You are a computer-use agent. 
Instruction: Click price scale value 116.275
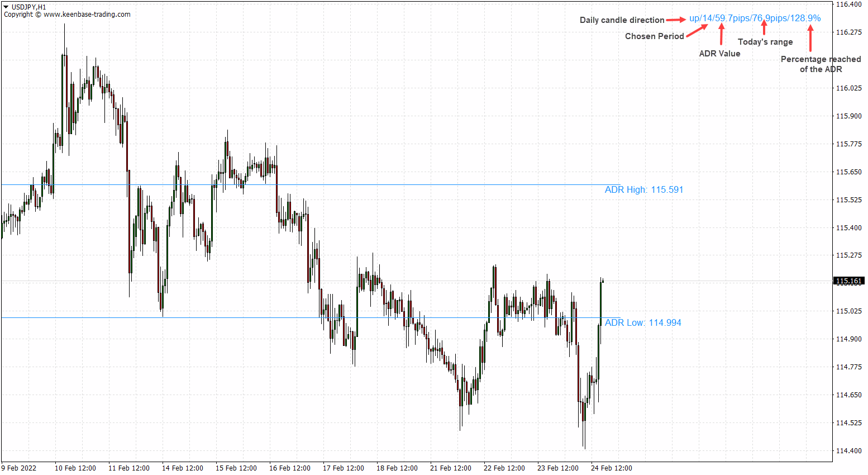pyautogui.click(x=848, y=32)
